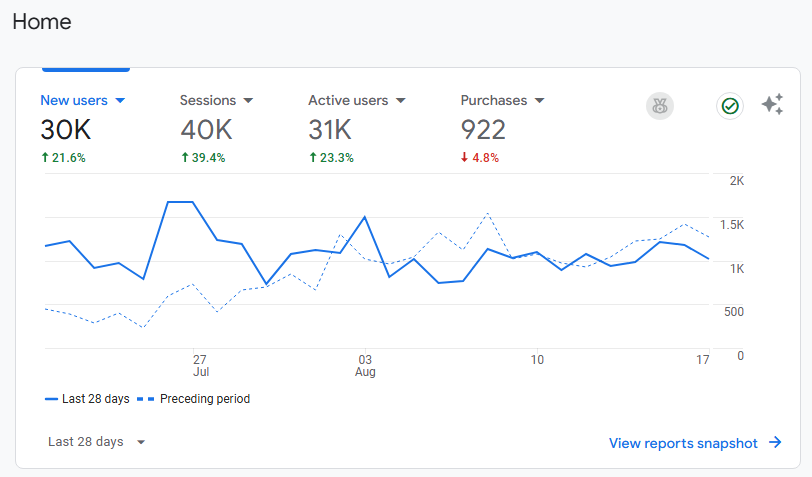Click the green up arrow under Sessions
812x477 pixels.
coord(184,158)
